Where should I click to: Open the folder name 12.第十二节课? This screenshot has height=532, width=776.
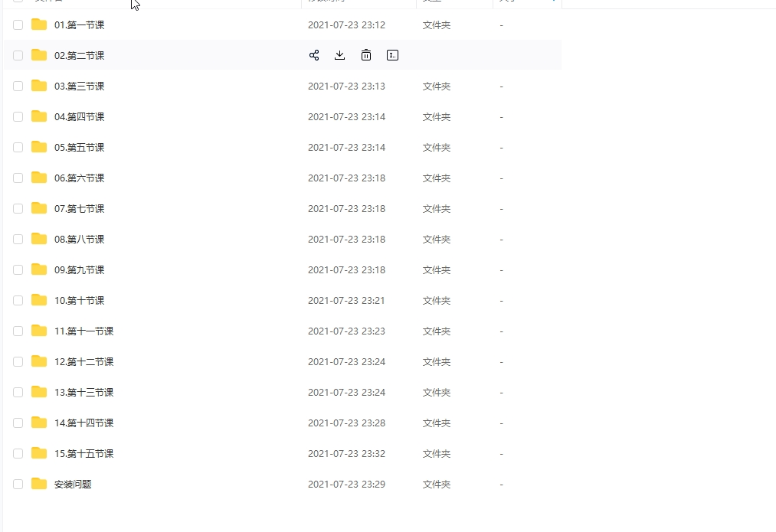click(x=84, y=362)
